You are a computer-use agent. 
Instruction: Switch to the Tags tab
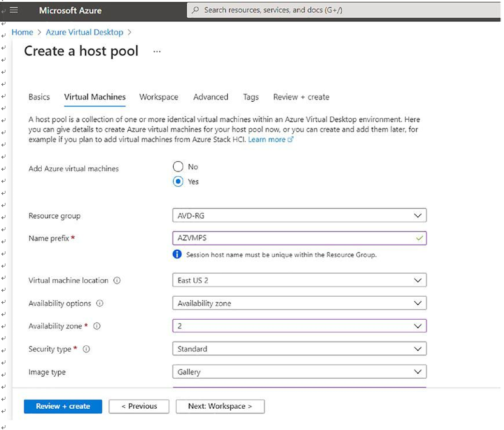pyautogui.click(x=251, y=97)
